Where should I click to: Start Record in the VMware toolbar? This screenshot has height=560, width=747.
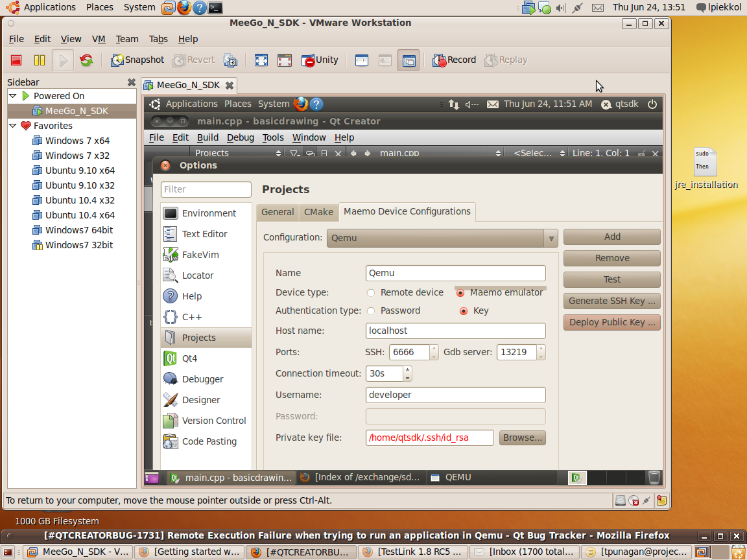tap(454, 60)
